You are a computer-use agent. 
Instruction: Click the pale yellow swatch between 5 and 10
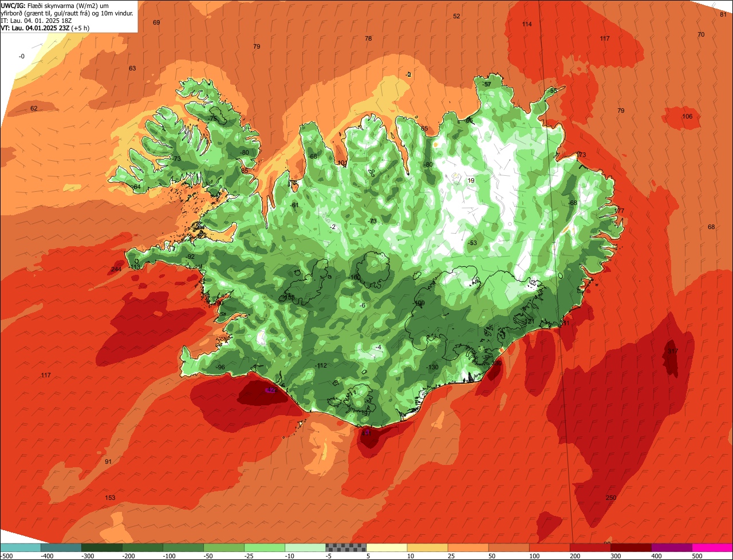point(387,547)
